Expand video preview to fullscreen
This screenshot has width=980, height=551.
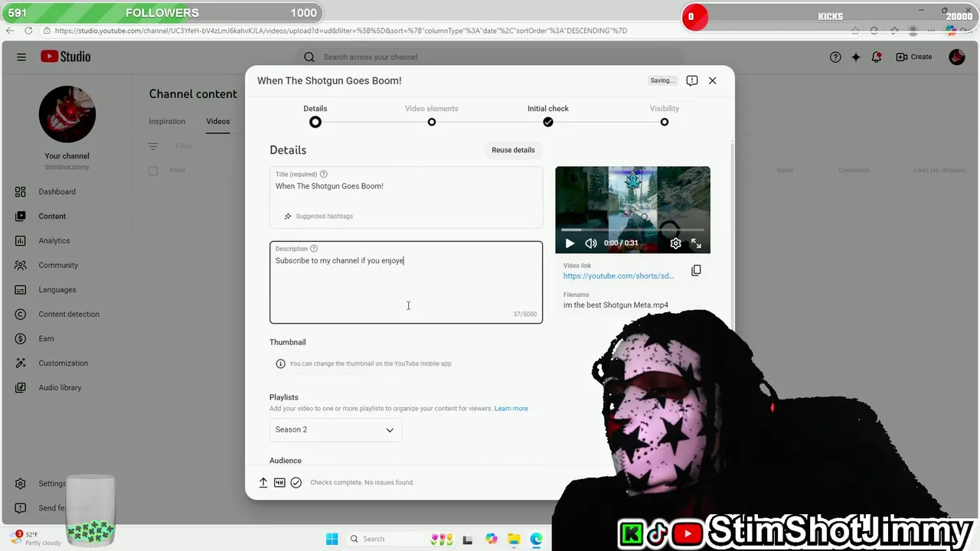(696, 243)
